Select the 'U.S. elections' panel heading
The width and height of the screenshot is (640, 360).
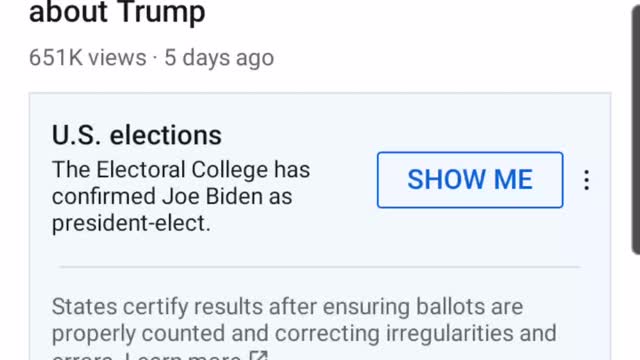point(137,135)
